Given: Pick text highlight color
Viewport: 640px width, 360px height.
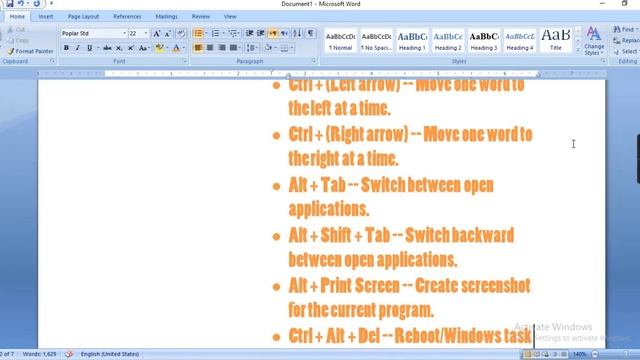Looking at the screenshot, I should (x=160, y=48).
